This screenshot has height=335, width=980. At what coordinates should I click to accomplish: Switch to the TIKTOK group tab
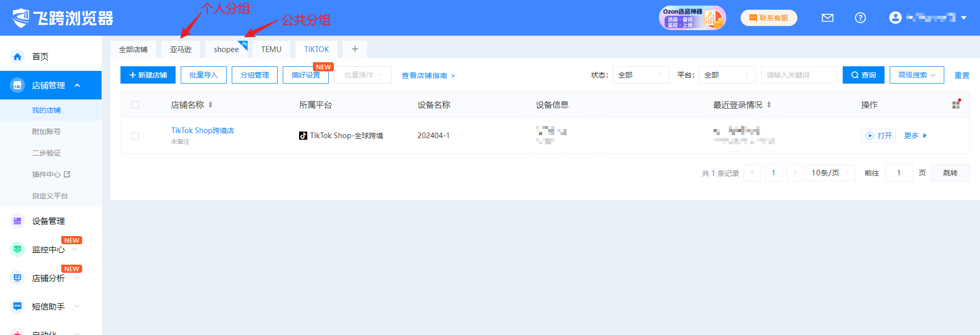pos(316,49)
